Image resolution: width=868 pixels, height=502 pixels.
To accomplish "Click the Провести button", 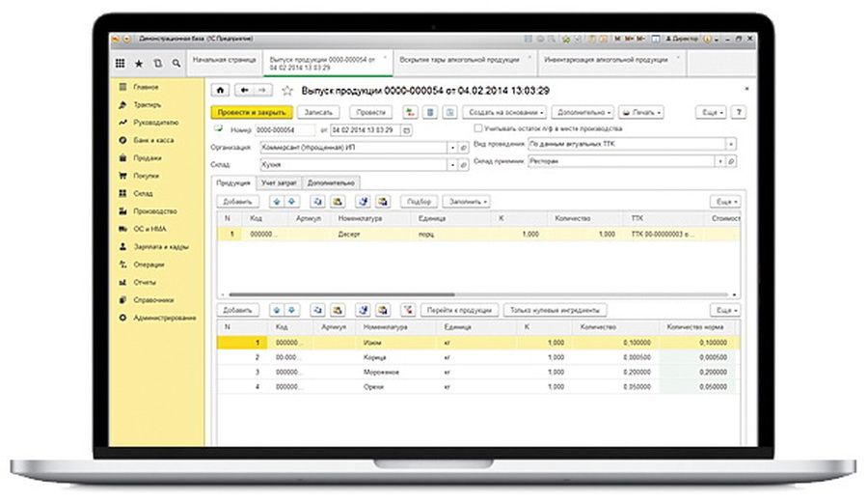I will (x=371, y=113).
